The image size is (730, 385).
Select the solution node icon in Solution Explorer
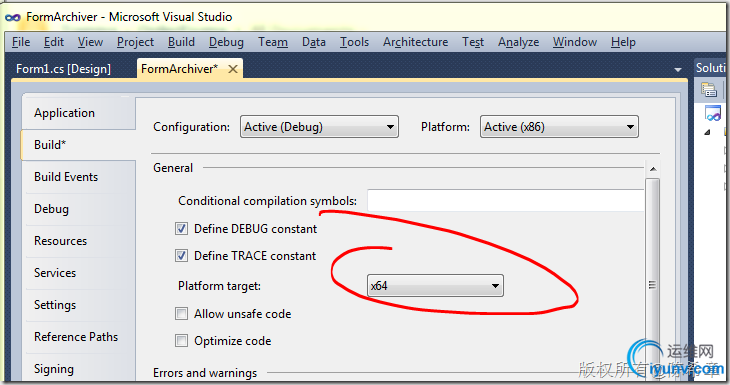pyautogui.click(x=712, y=113)
